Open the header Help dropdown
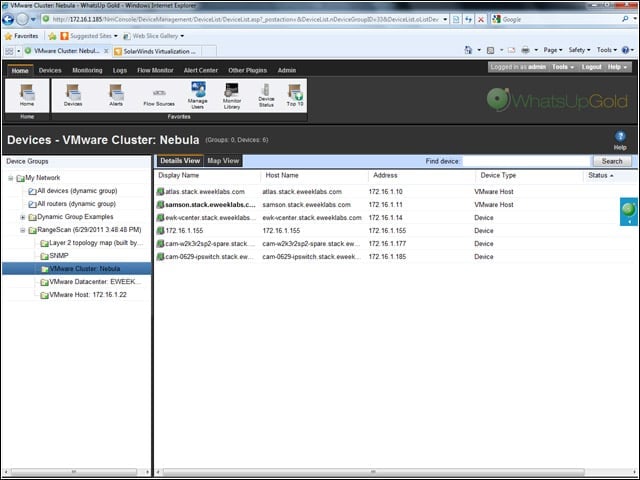Screen dimensions: 640x480 pos(617,67)
